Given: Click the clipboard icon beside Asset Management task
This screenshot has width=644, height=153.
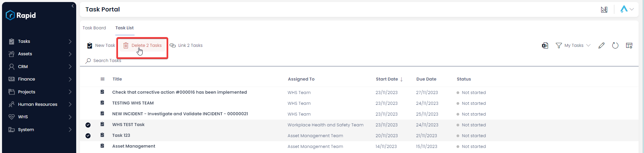Looking at the screenshot, I should click(x=102, y=146).
